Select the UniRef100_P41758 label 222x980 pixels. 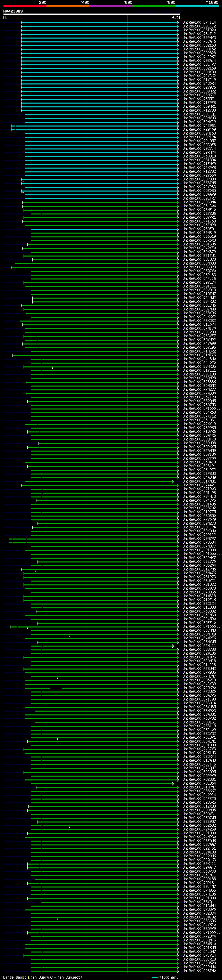tap(199, 221)
